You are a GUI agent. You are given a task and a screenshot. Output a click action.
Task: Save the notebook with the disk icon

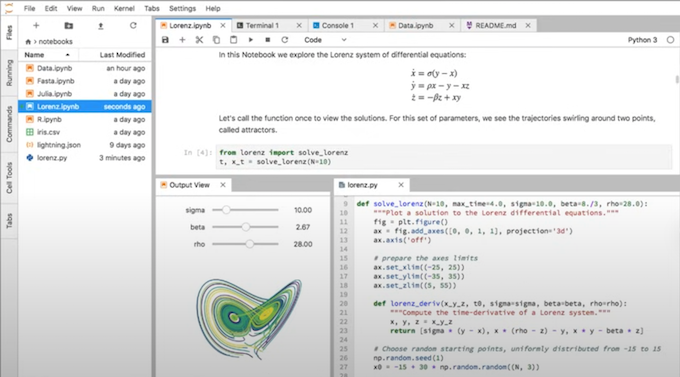tap(165, 40)
